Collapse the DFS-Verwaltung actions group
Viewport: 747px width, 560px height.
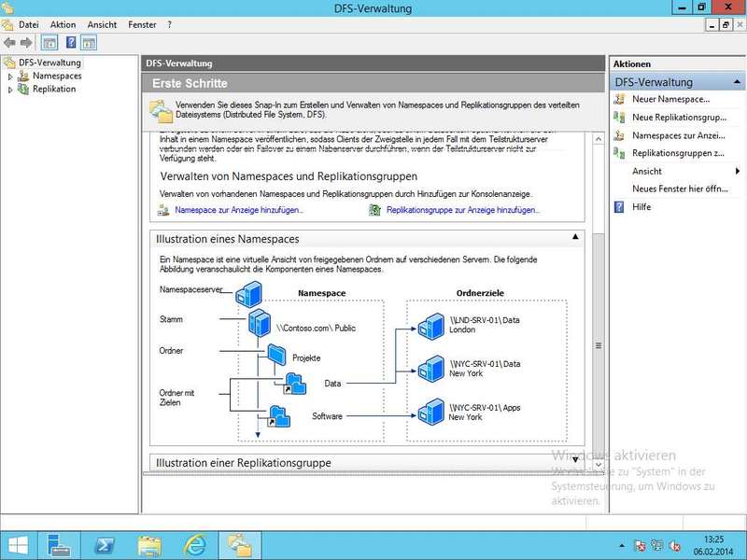(738, 82)
